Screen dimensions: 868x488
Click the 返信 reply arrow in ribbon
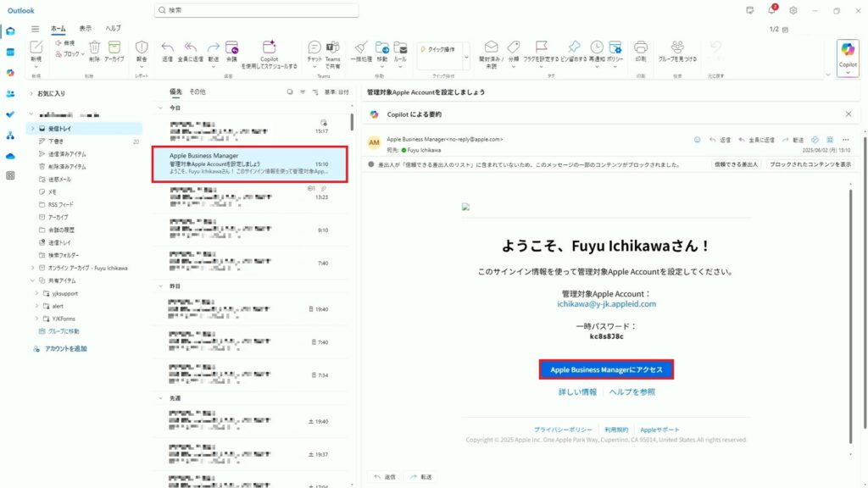(167, 47)
